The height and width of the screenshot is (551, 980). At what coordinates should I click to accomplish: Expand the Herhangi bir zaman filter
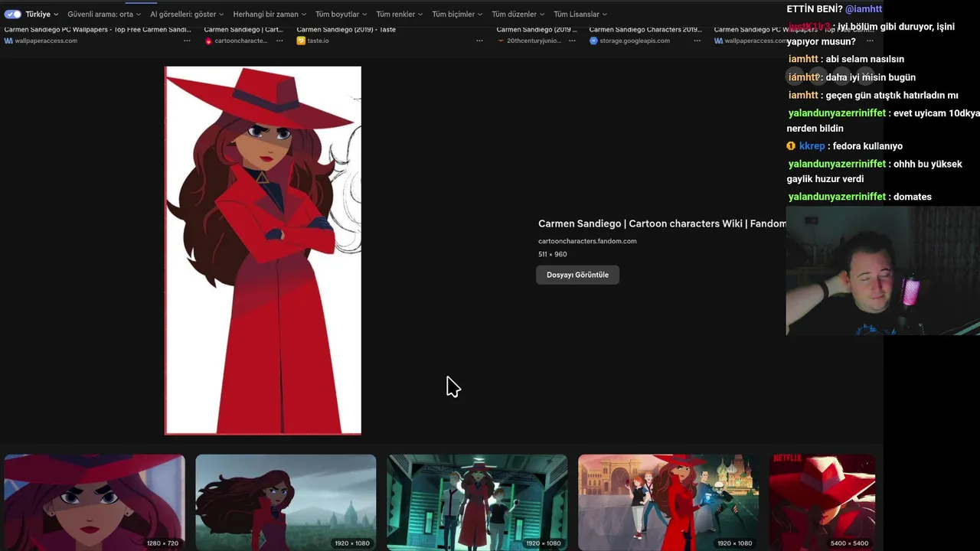[269, 14]
